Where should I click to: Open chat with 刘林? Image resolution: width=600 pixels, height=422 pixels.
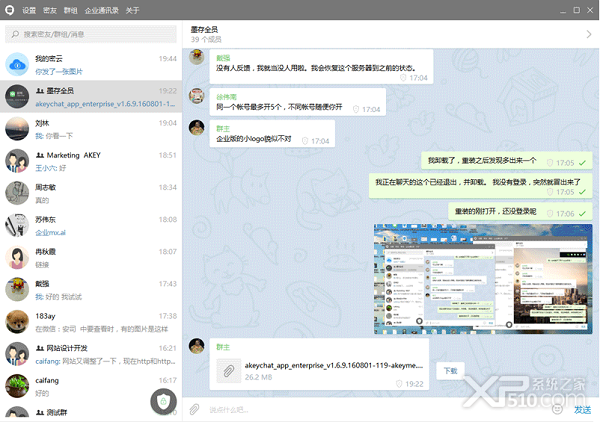91,129
